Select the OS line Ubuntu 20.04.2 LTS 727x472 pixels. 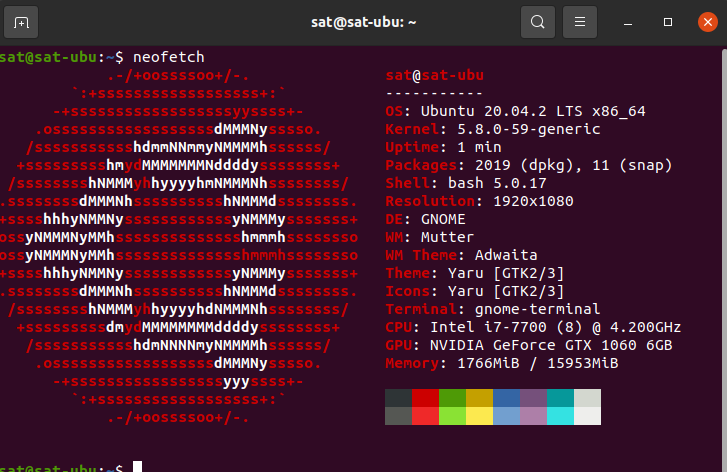tap(515, 111)
